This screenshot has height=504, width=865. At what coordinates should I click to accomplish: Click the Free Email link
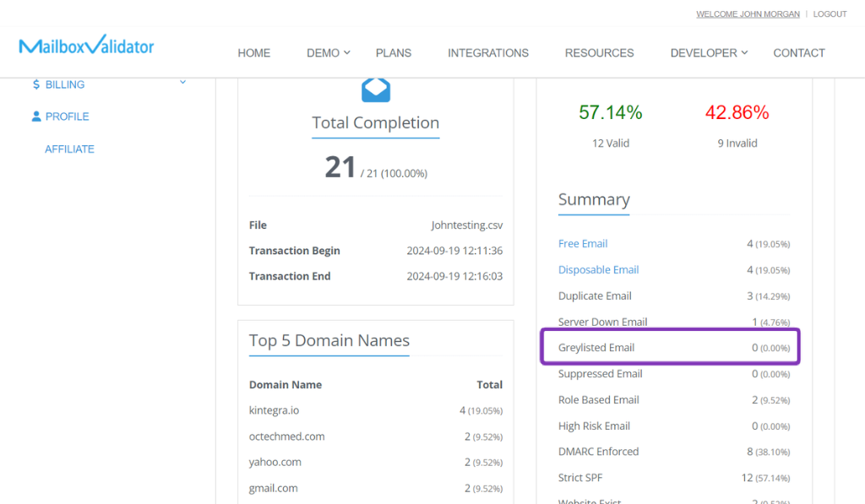583,243
